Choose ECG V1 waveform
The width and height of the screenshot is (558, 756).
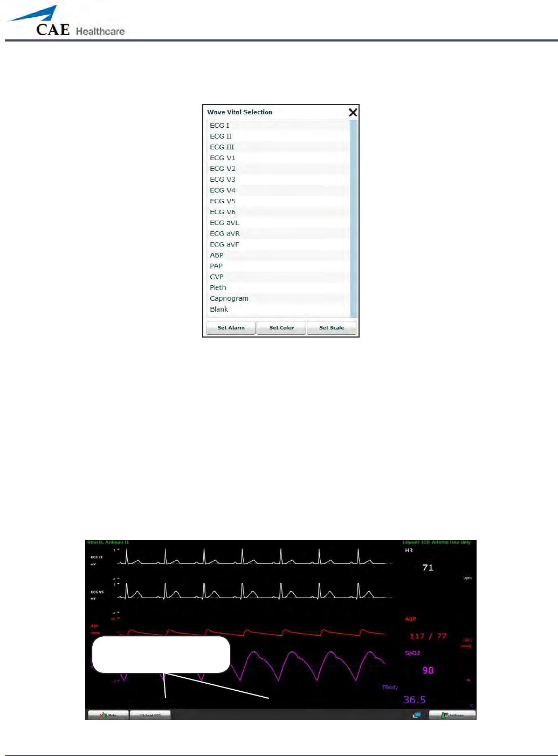(278, 157)
